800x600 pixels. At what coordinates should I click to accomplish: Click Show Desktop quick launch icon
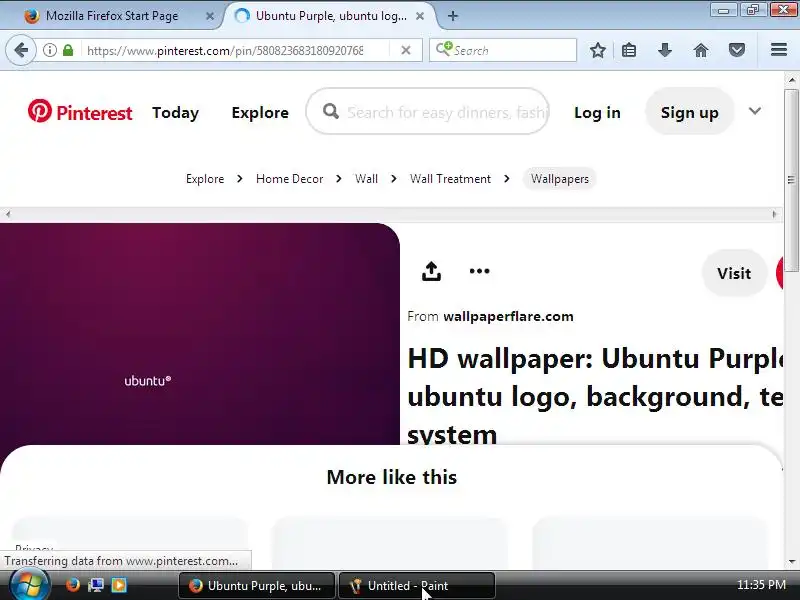tap(96, 585)
